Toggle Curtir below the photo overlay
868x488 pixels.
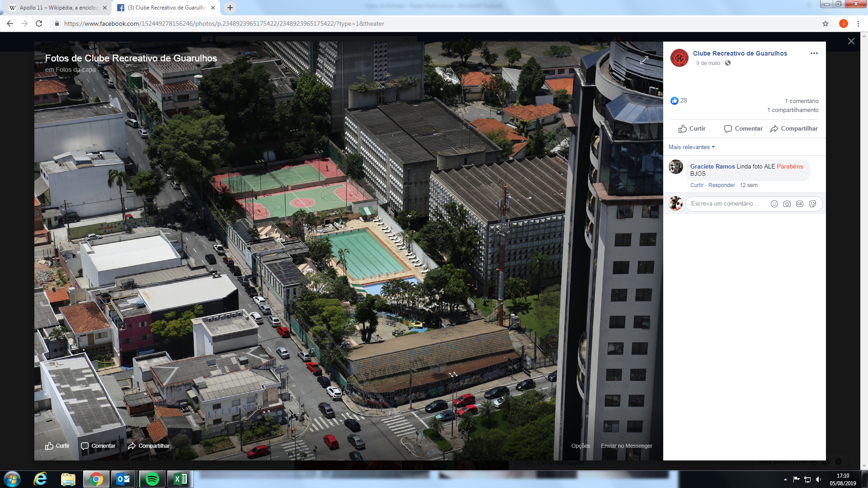[57, 446]
